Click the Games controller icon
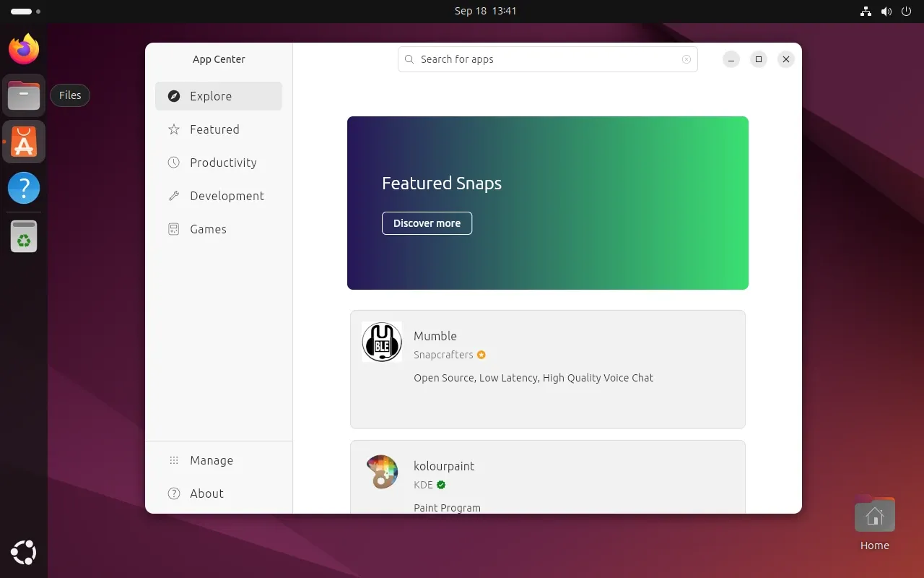Viewport: 924px width, 578px height. coord(173,229)
